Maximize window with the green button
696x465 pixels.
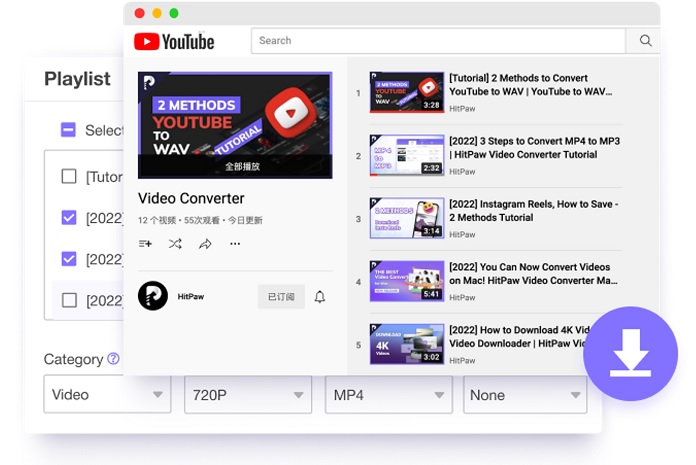[174, 13]
